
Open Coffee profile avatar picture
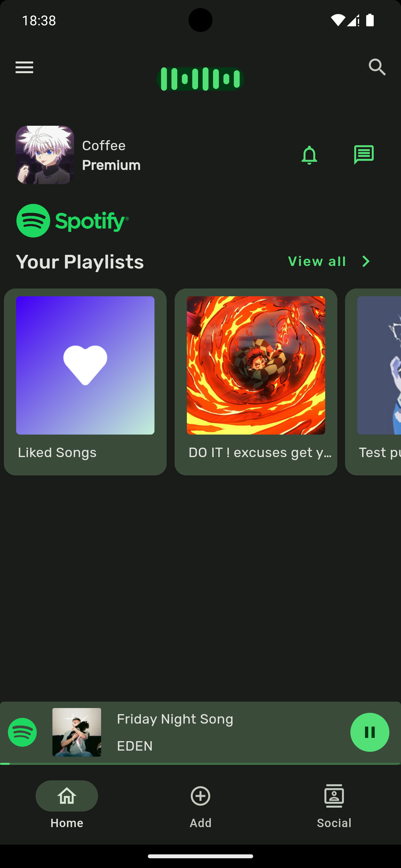[45, 155]
